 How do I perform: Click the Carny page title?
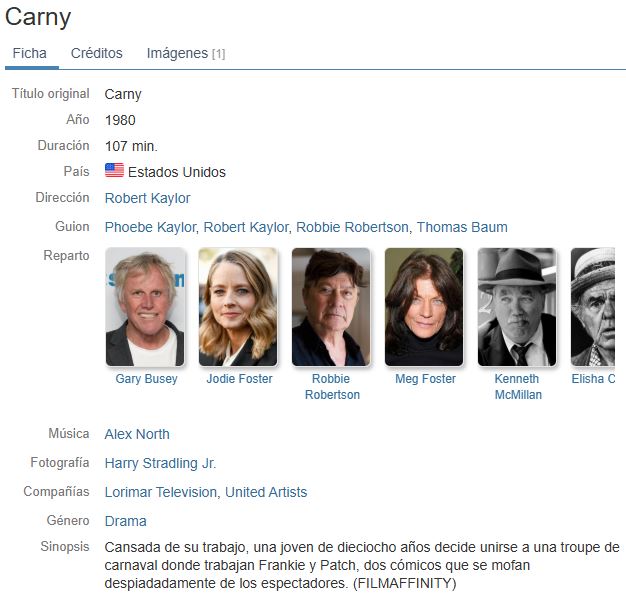click(x=38, y=18)
